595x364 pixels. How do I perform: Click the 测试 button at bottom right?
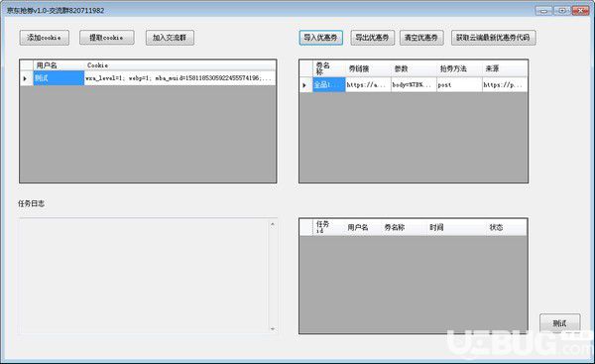coord(559,323)
